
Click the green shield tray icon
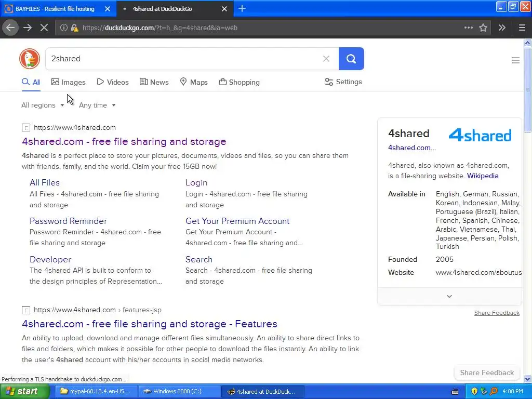pyautogui.click(x=484, y=392)
